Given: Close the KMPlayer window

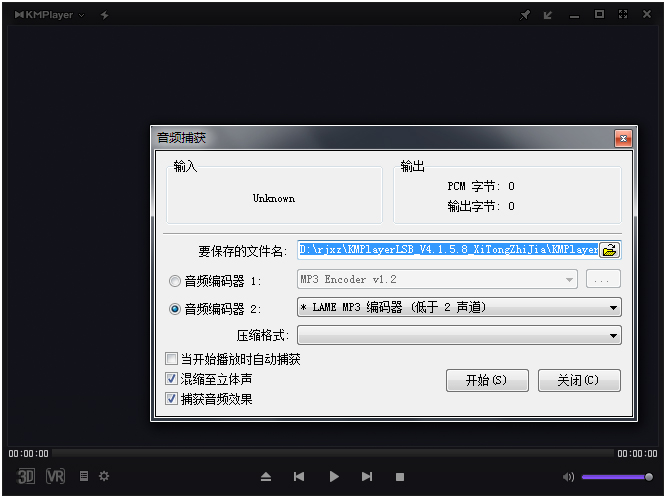Looking at the screenshot, I should tap(646, 14).
